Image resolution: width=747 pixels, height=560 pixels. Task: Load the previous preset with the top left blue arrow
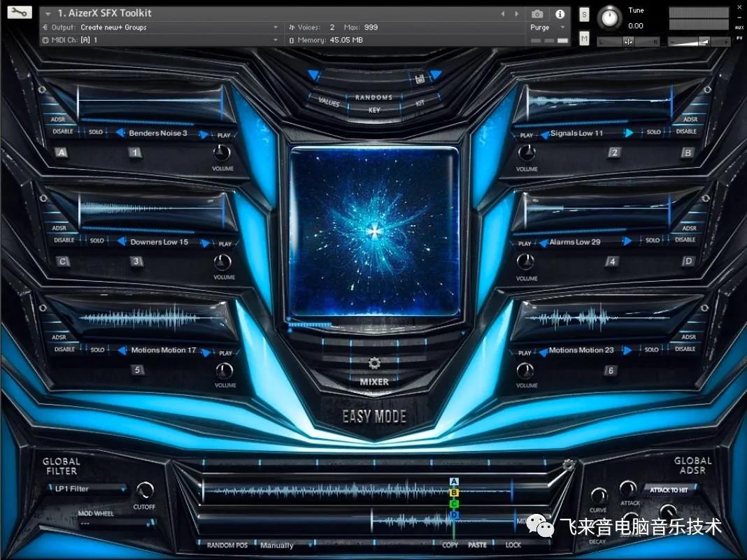(x=313, y=75)
